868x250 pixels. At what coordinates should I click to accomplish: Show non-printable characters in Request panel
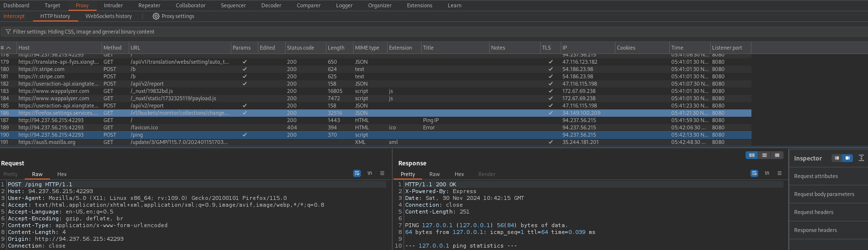pyautogui.click(x=370, y=173)
